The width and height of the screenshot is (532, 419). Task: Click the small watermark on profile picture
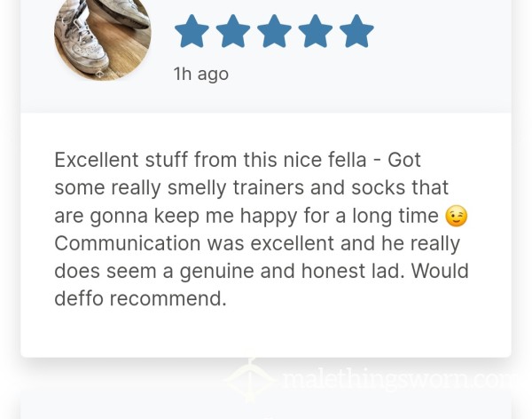(105, 73)
